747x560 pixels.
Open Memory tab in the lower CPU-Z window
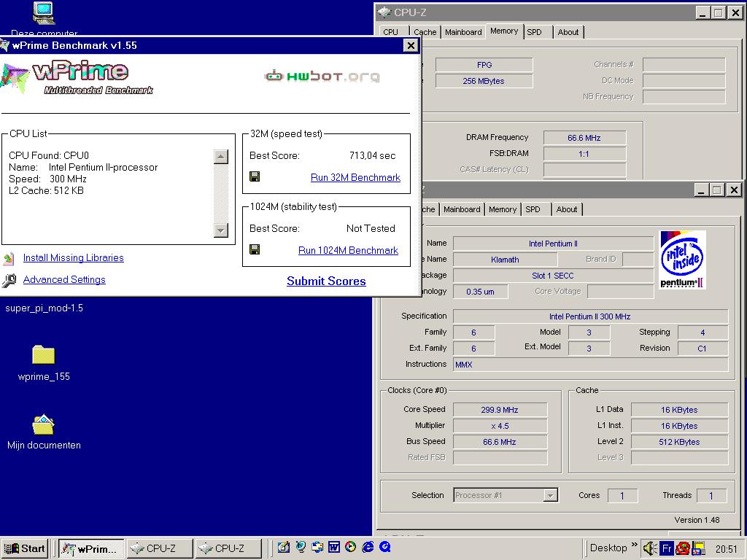tap(503, 209)
